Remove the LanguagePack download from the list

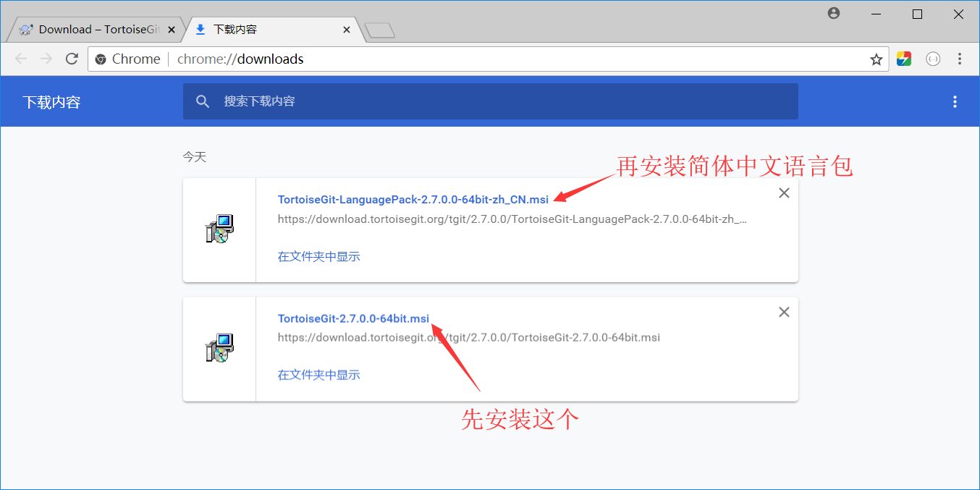[x=784, y=193]
